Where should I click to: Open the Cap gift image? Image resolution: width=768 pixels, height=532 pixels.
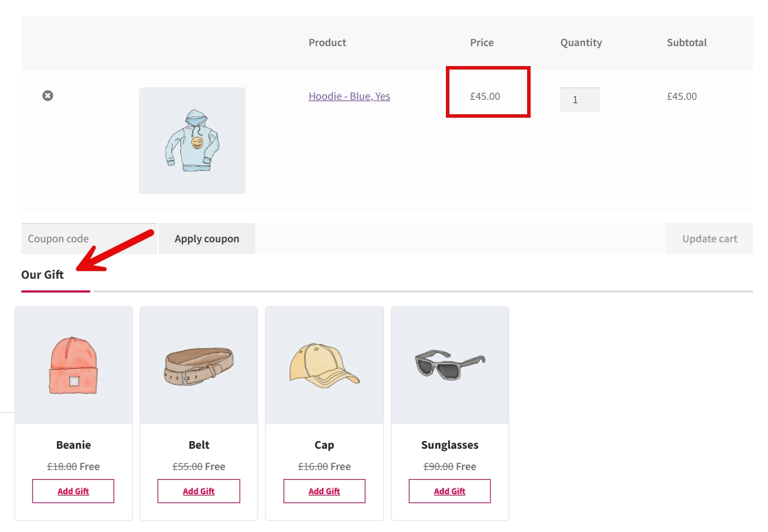tap(324, 365)
